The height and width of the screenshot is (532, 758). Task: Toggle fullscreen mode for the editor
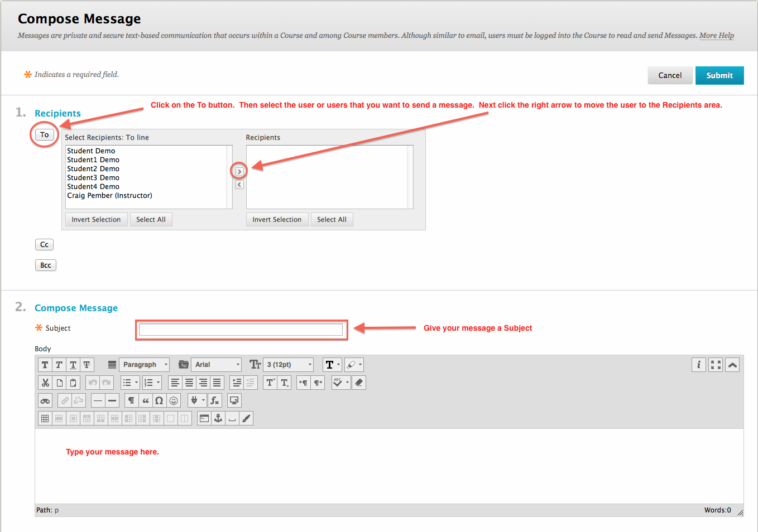[716, 365]
